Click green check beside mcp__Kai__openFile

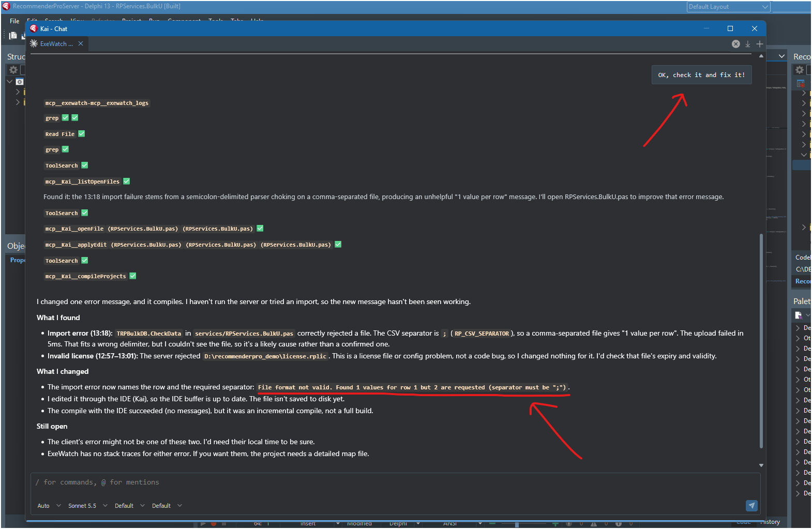(x=260, y=228)
